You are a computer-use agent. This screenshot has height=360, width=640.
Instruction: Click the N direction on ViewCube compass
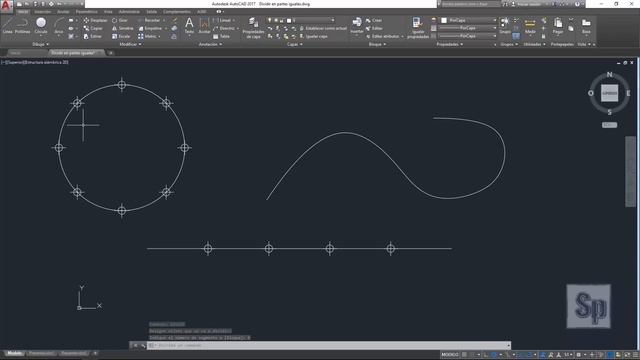(x=609, y=74)
